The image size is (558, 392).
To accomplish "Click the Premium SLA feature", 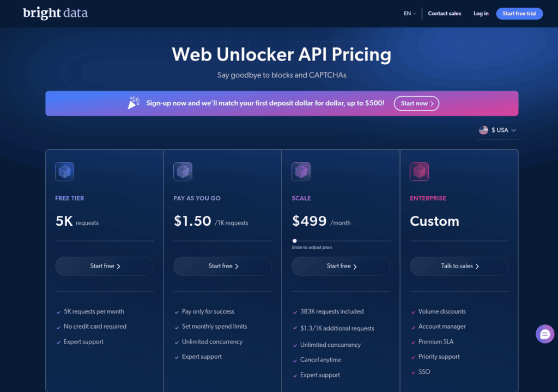I will (x=436, y=342).
